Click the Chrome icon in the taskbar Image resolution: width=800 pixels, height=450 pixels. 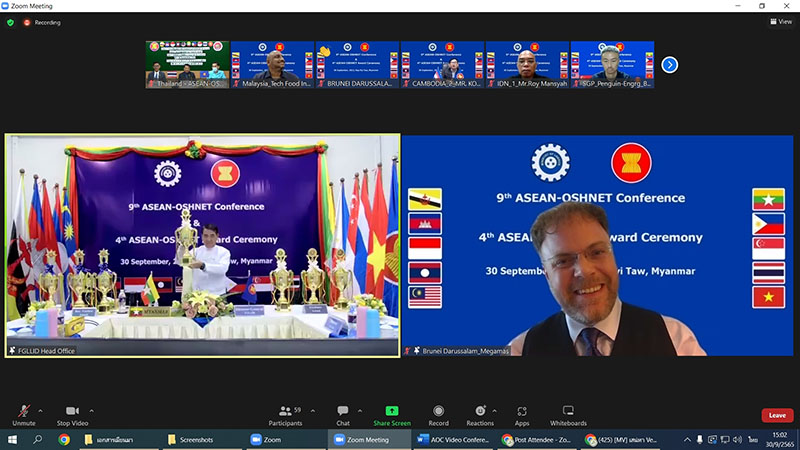point(64,440)
